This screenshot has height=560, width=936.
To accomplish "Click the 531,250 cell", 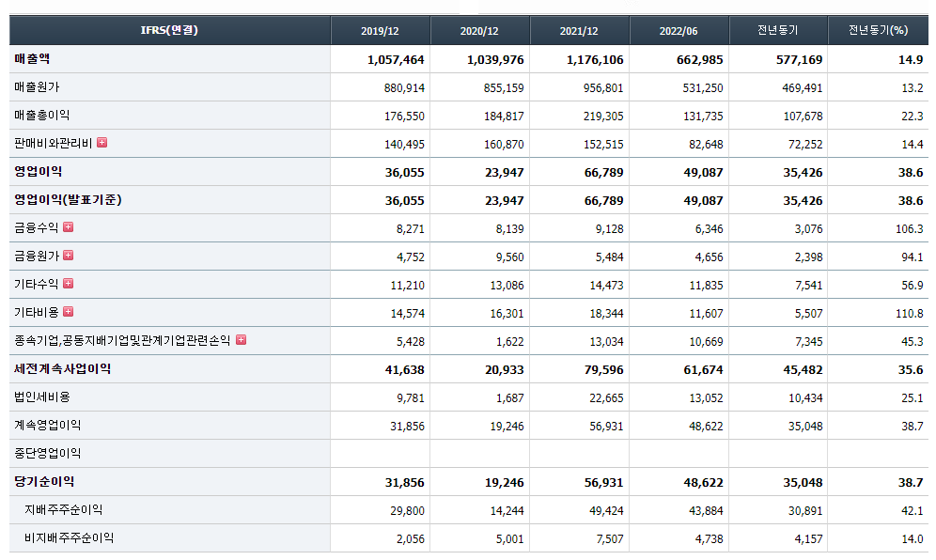I will (703, 88).
